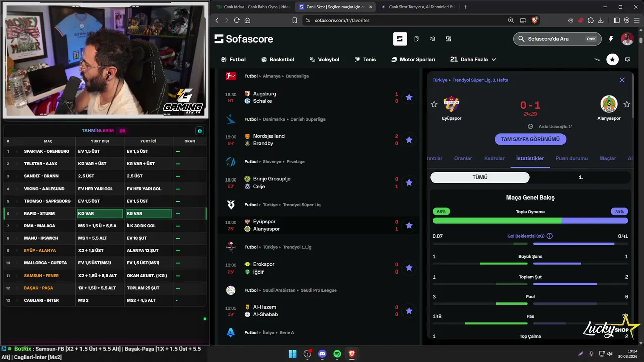Image resolution: width=644 pixels, height=362 pixels.
Task: Toggle favorite star for Nordsjælland - Brøndby match
Action: 409,140
